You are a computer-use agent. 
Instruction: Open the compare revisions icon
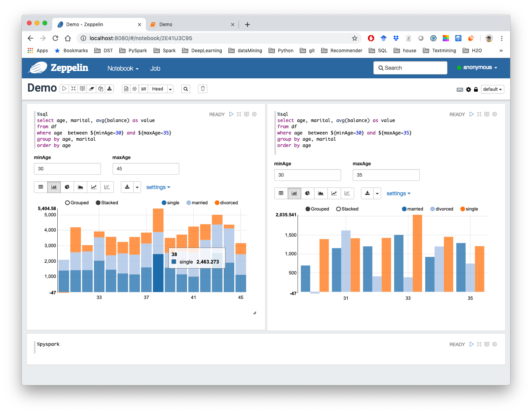click(x=143, y=89)
